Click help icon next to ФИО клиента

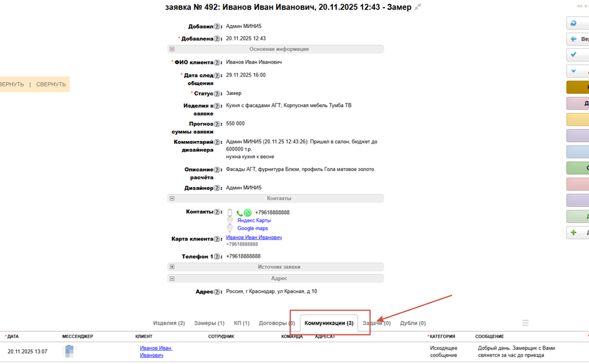click(217, 62)
